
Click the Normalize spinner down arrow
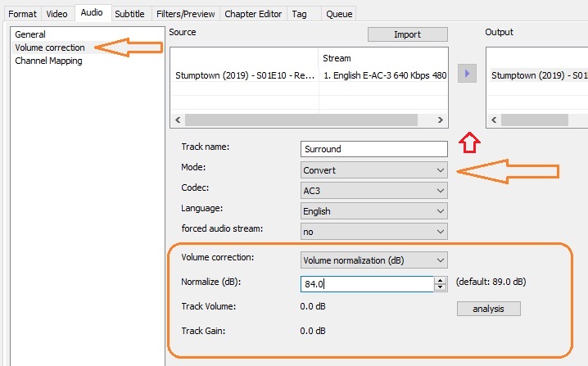point(441,287)
